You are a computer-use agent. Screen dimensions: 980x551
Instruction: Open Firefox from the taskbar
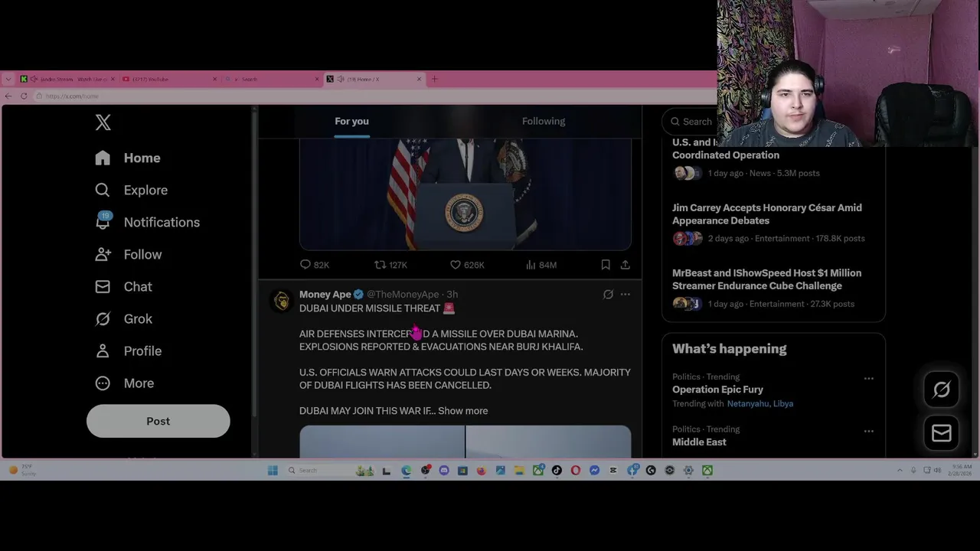(482, 471)
